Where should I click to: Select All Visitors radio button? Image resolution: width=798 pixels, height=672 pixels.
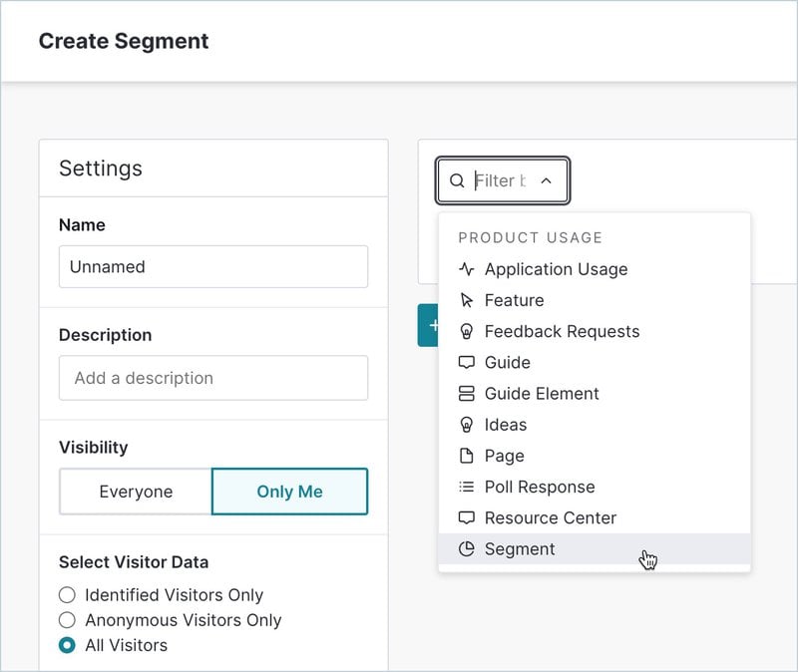tap(67, 645)
